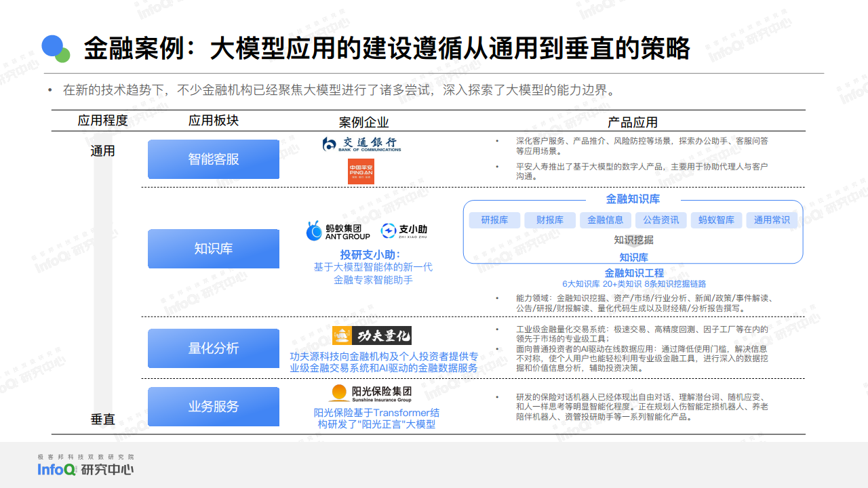Click the 公告资讯 chip

point(661,220)
